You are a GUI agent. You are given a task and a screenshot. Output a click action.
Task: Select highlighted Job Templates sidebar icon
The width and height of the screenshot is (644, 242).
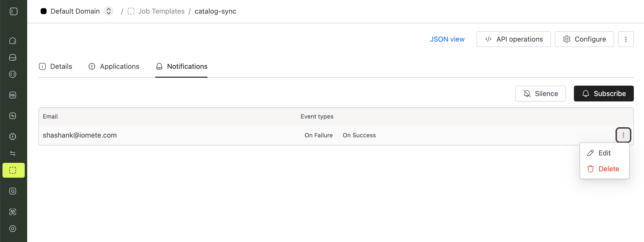13,170
